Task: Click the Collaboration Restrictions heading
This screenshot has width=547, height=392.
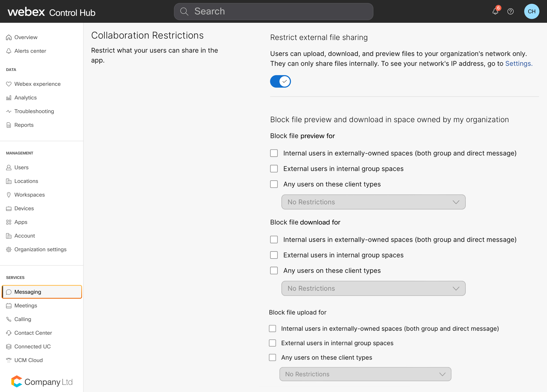Action: 147,35
